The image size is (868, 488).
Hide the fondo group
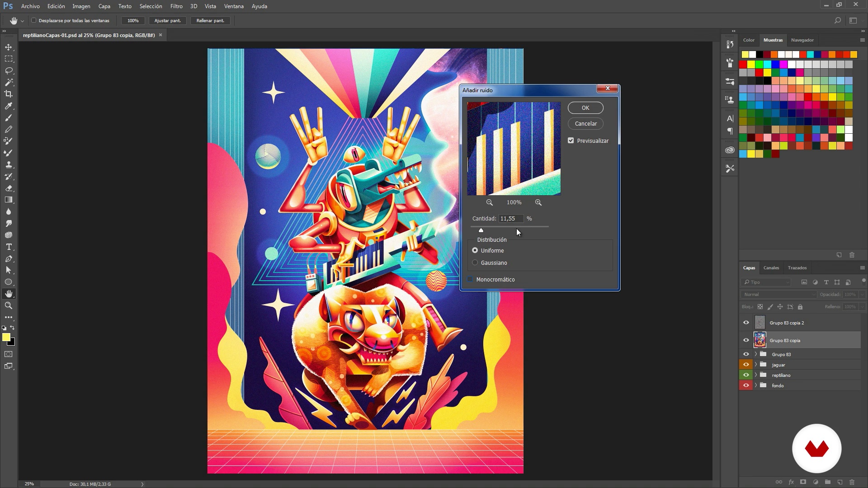746,385
